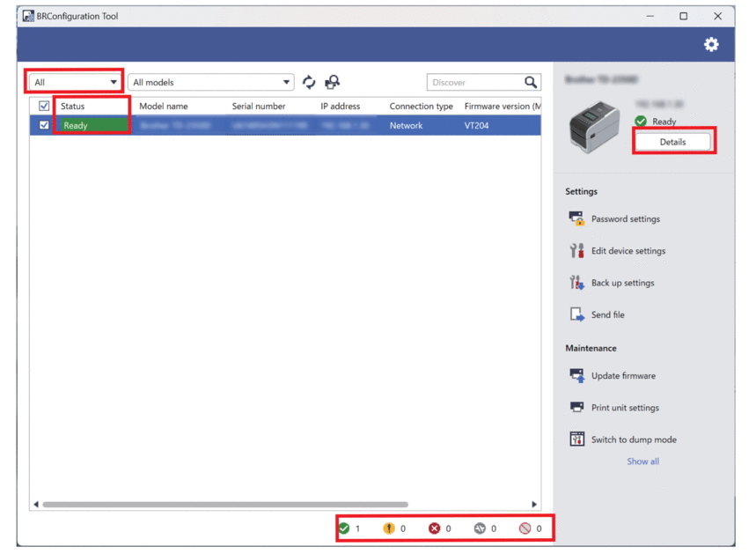This screenshot has width=756, height=554.
Task: Click the Edit device settings tools icon
Action: pyautogui.click(x=576, y=250)
